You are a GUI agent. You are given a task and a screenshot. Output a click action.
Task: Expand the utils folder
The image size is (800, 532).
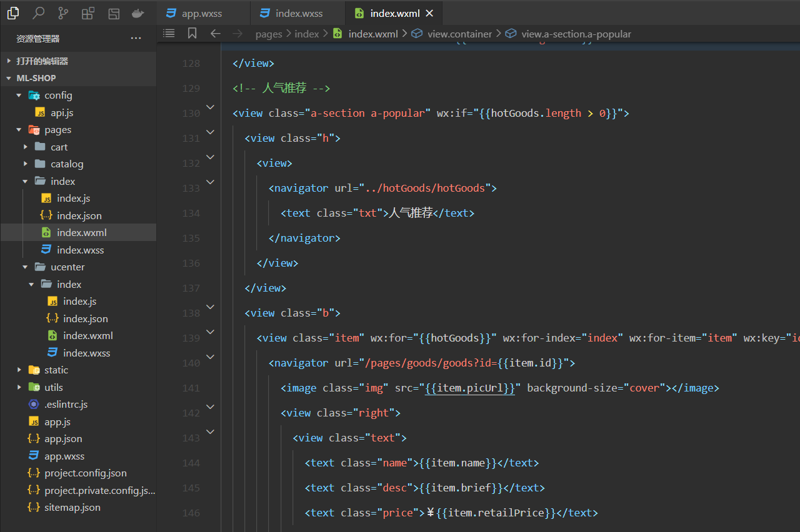[78, 387]
